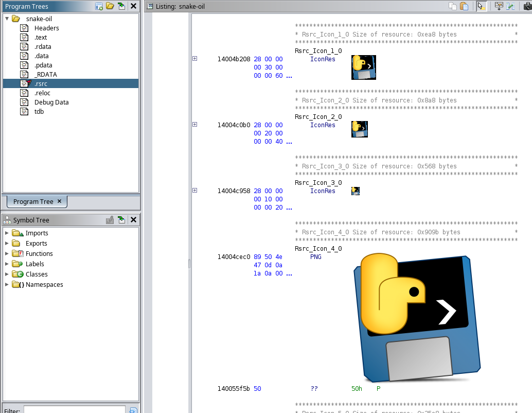Select Debug Data fragment in tree
The width and height of the screenshot is (532, 413).
coord(51,102)
